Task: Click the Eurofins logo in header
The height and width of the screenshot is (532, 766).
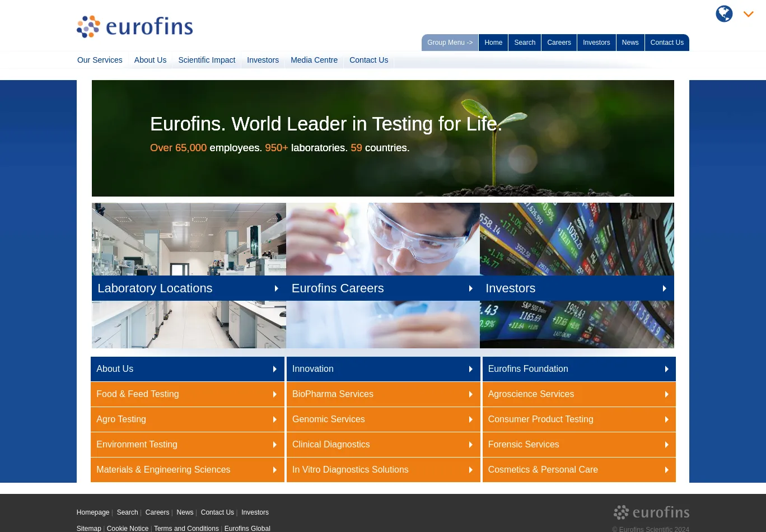Action: (x=135, y=27)
